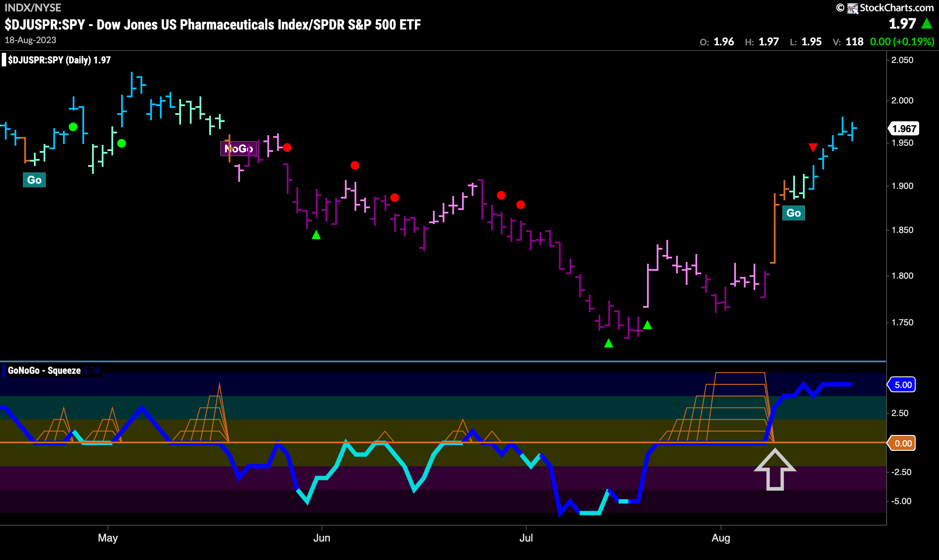
Task: Click the 2.50 oscillator axis label
Action: pyautogui.click(x=900, y=413)
